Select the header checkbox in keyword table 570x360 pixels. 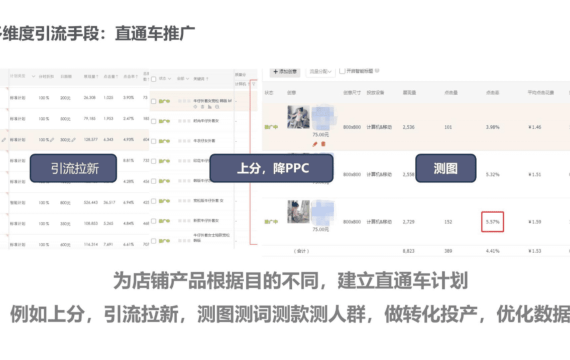click(154, 79)
